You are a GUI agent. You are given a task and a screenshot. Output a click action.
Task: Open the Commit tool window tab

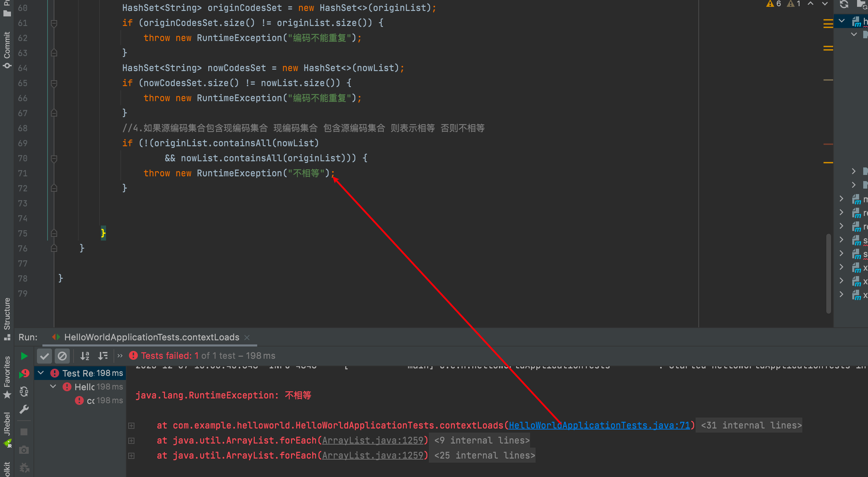pyautogui.click(x=7, y=50)
